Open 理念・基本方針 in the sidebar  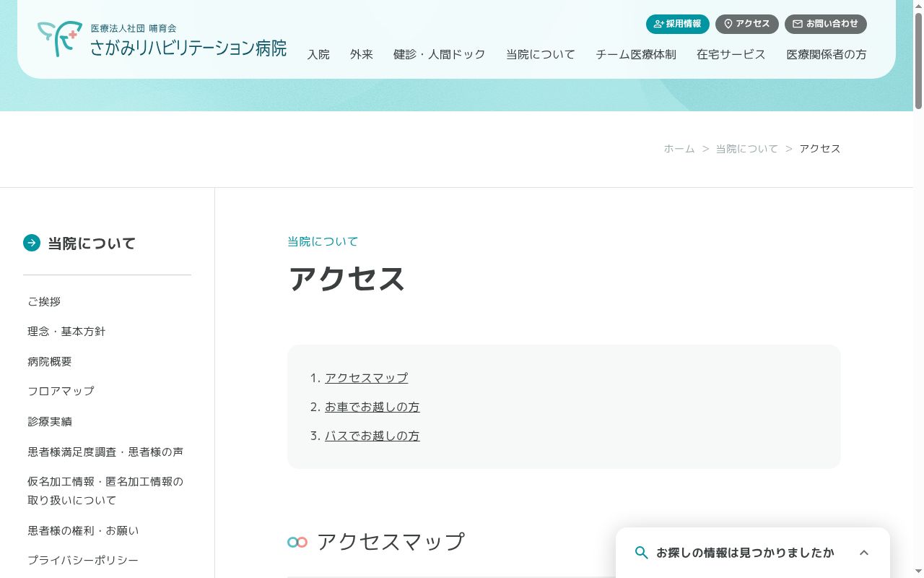point(66,332)
